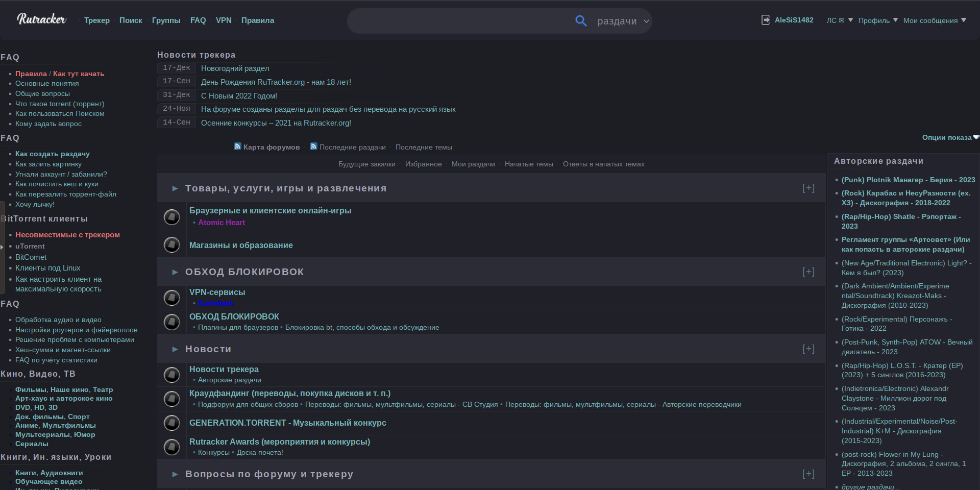Open Начатые темы tab
The height and width of the screenshot is (490, 980).
529,164
